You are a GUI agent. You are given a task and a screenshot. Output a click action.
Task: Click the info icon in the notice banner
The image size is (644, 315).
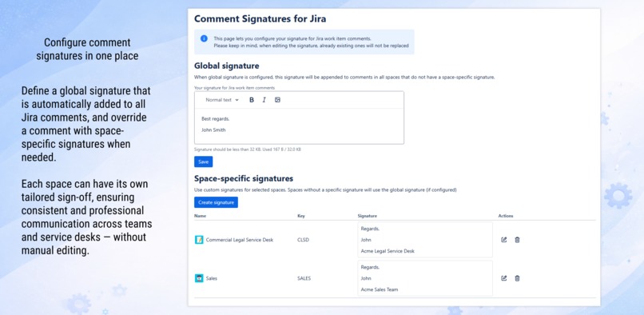coord(204,38)
